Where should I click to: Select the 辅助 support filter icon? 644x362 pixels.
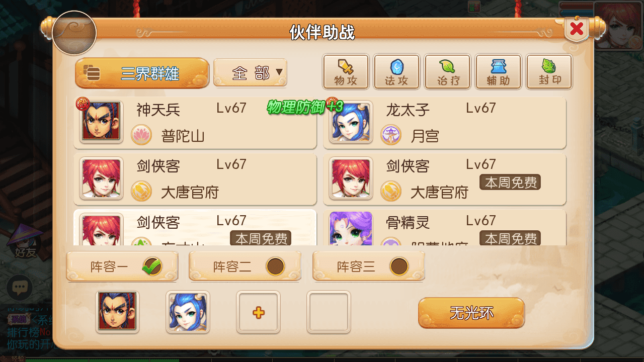498,72
